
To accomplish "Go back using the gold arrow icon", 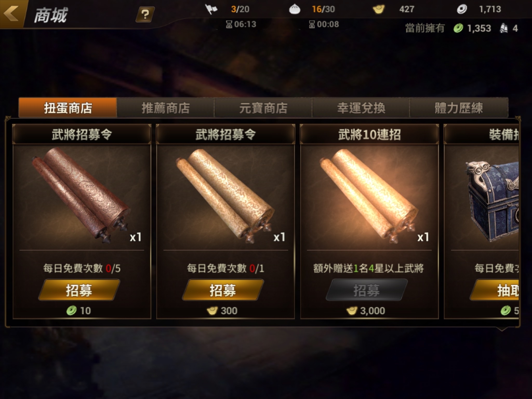I will point(12,14).
